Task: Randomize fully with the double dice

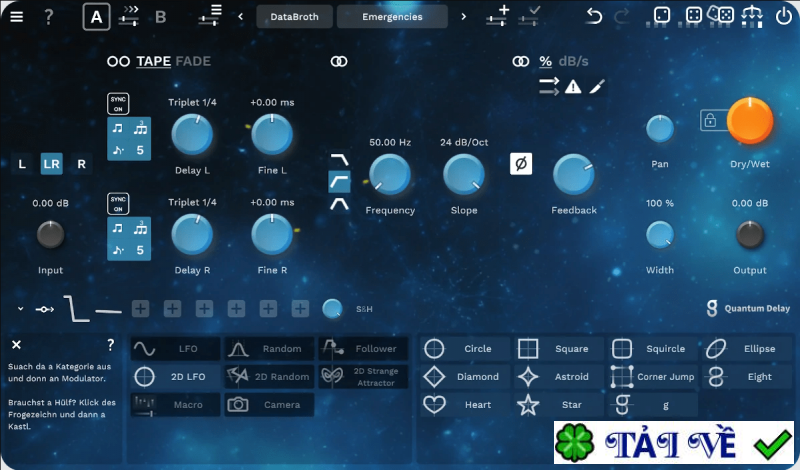Action: point(721,14)
